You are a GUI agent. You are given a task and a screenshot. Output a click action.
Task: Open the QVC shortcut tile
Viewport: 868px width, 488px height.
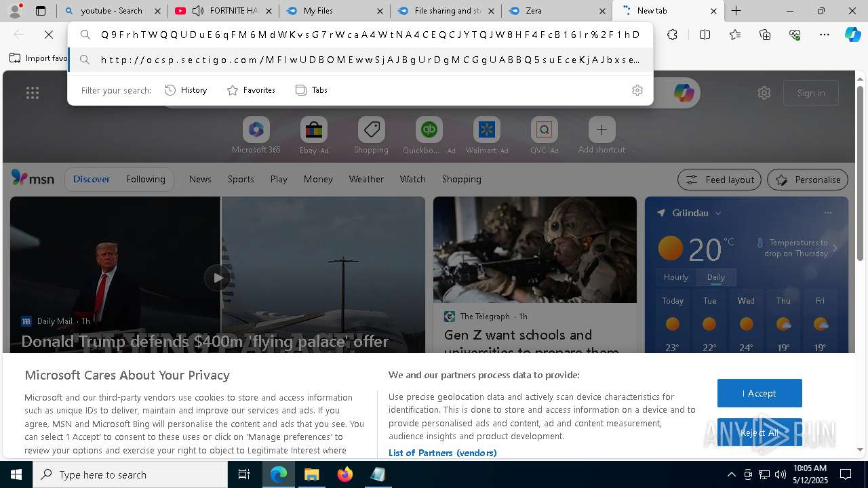pyautogui.click(x=544, y=136)
